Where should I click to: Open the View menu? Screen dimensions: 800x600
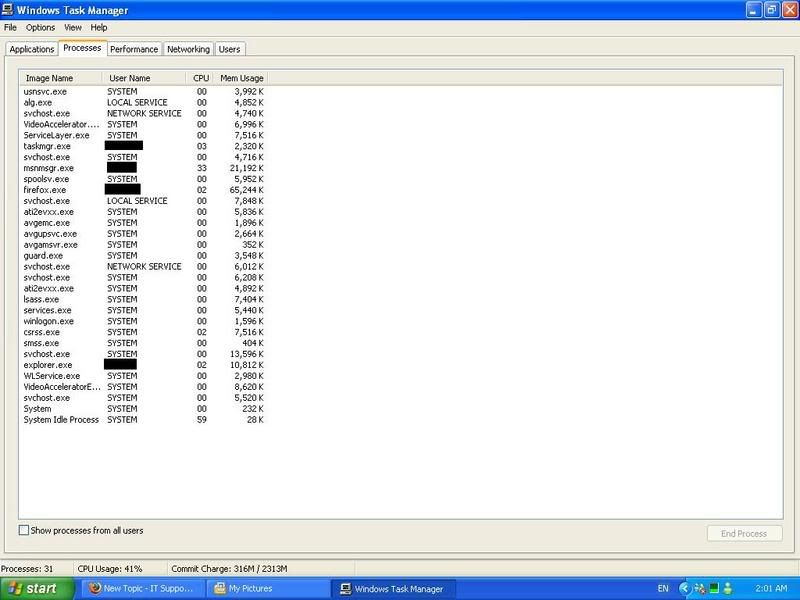point(73,27)
